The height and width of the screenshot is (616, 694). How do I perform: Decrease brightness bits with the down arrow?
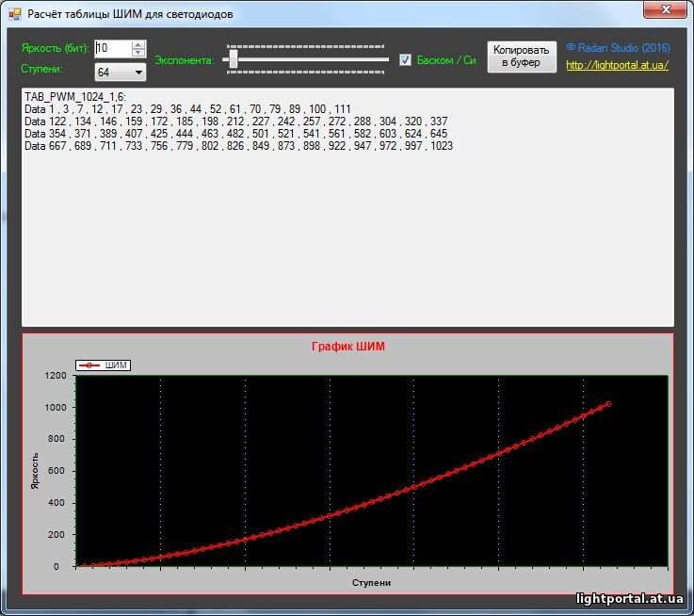coord(138,52)
